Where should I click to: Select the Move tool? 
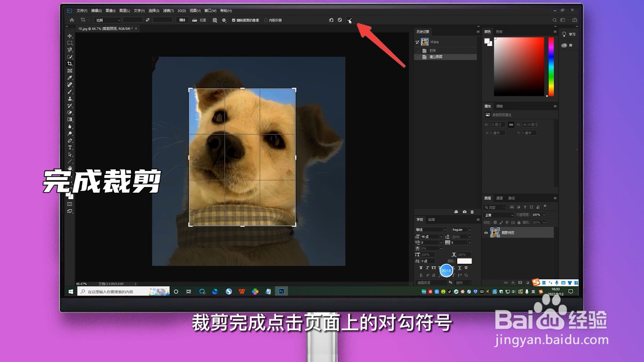point(70,36)
